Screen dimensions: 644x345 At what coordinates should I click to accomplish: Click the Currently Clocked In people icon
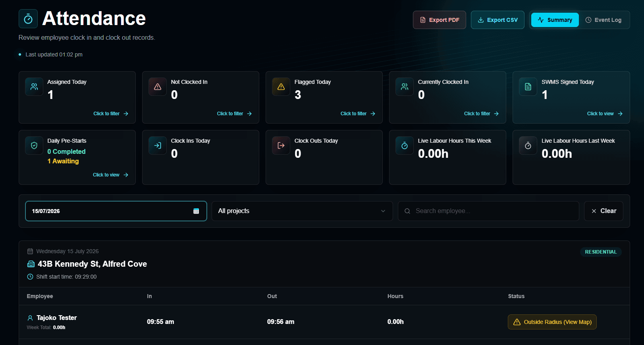point(405,87)
